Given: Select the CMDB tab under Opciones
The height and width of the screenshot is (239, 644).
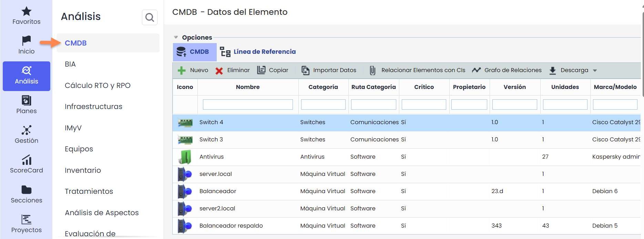Looking at the screenshot, I should coord(194,52).
